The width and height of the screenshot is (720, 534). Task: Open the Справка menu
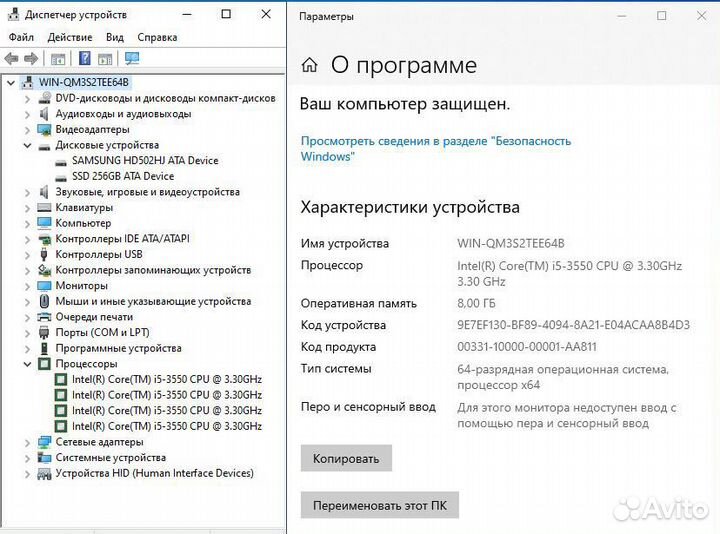[157, 37]
